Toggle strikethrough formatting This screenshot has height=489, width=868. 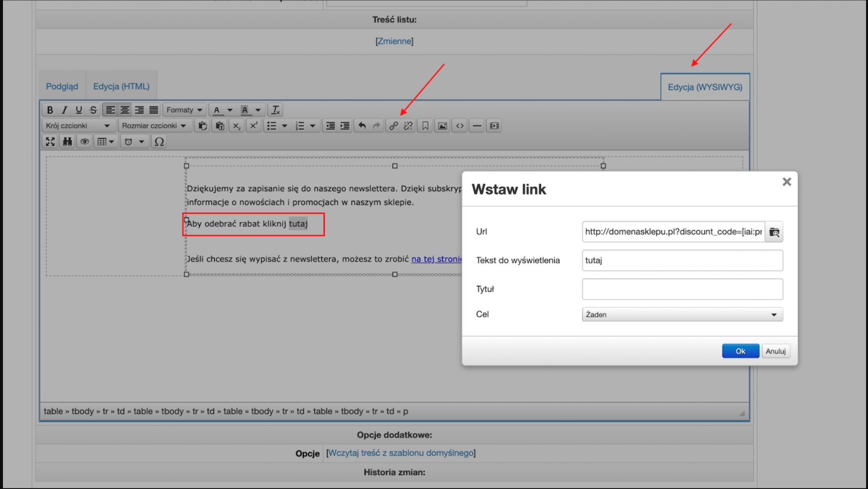93,110
